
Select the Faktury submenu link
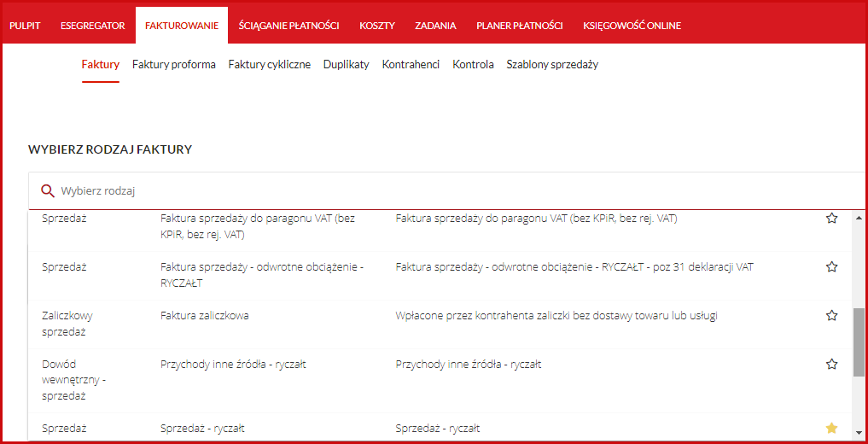100,65
